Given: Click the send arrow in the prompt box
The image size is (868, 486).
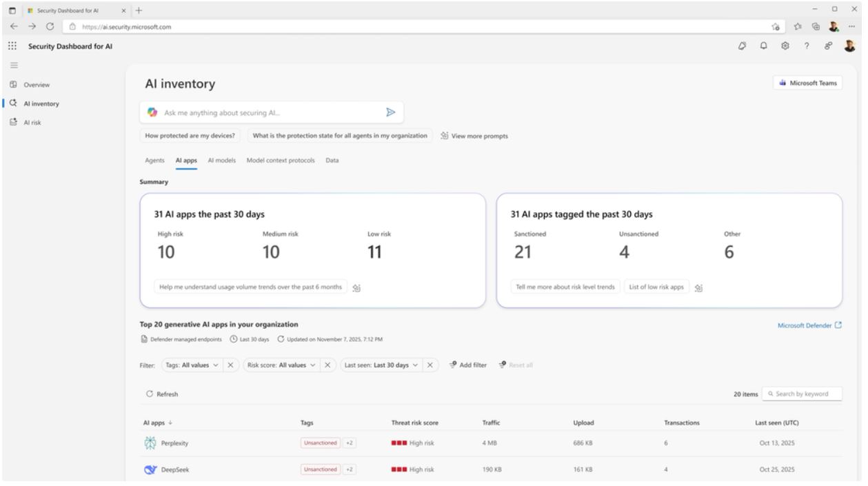Looking at the screenshot, I should [390, 112].
